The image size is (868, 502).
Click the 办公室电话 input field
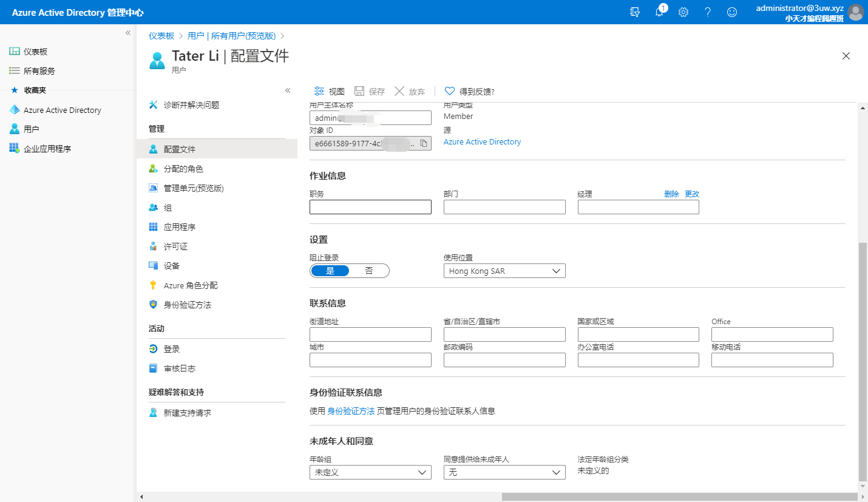pyautogui.click(x=638, y=360)
